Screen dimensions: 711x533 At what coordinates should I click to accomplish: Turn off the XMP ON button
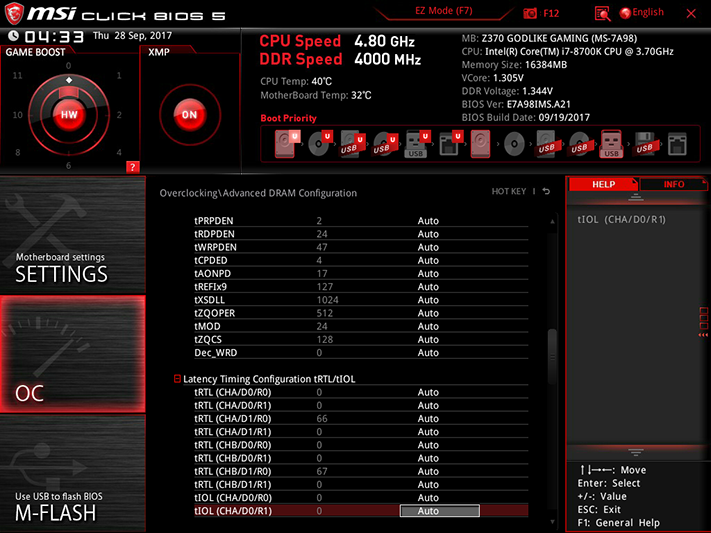click(x=190, y=114)
